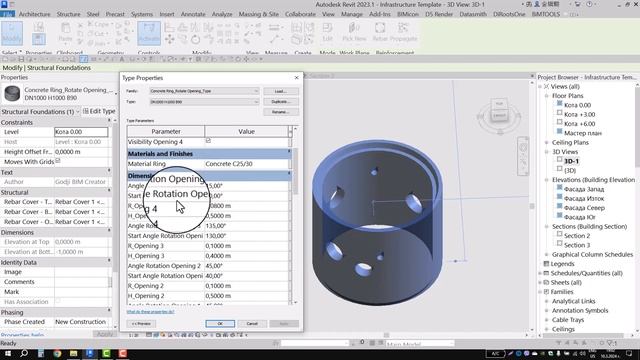Open 'What do these properties do?' link

point(150,312)
